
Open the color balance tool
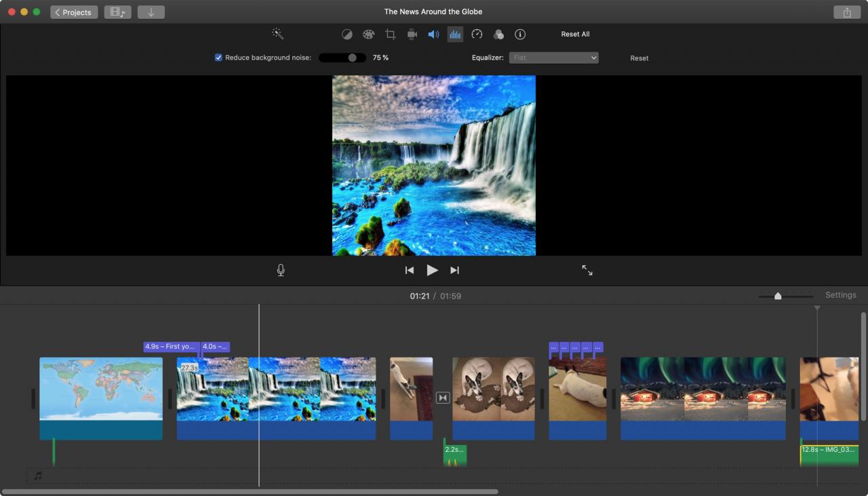[x=347, y=35]
